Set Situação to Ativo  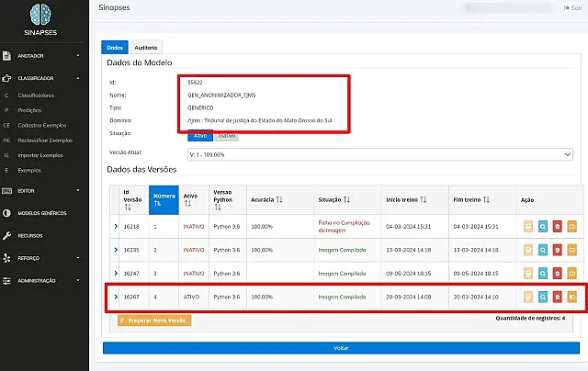[x=200, y=136]
